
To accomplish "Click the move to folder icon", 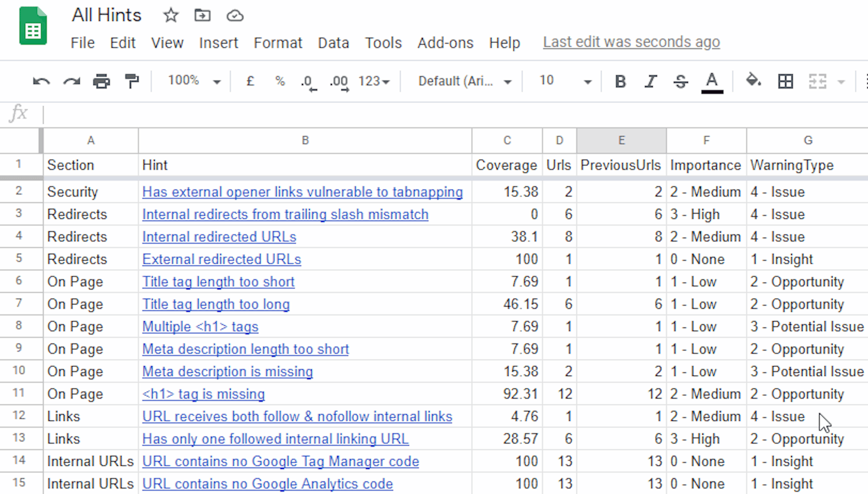I will click(x=202, y=16).
